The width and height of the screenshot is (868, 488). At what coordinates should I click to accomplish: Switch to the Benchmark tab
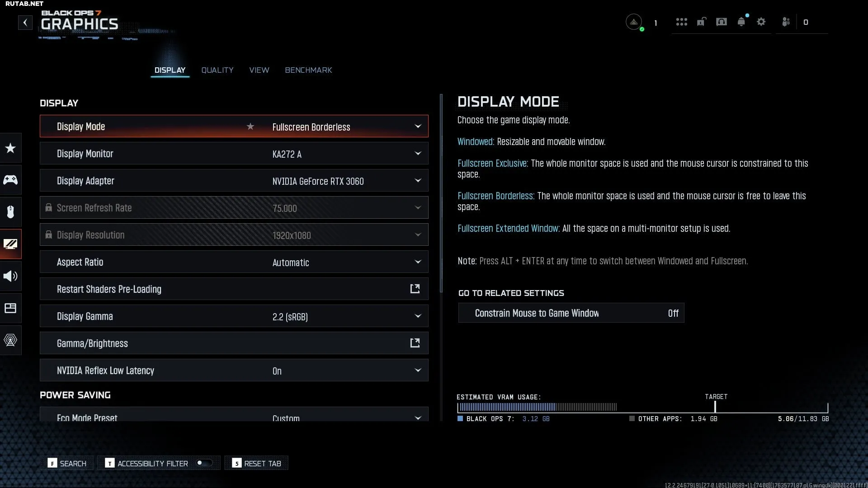pyautogui.click(x=308, y=70)
